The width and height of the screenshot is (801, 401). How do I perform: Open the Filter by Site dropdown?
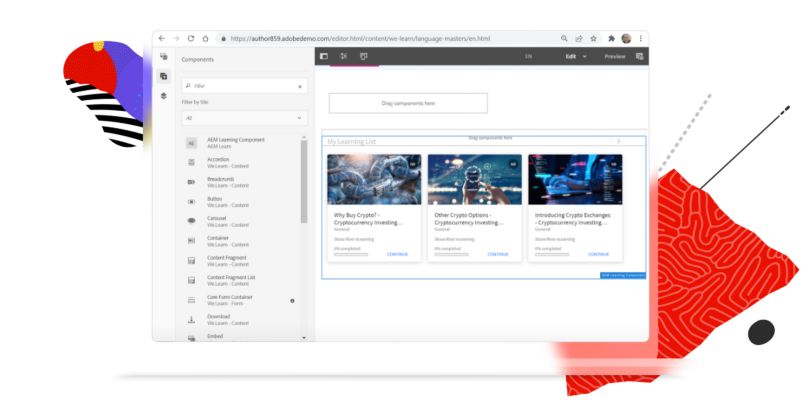click(244, 118)
